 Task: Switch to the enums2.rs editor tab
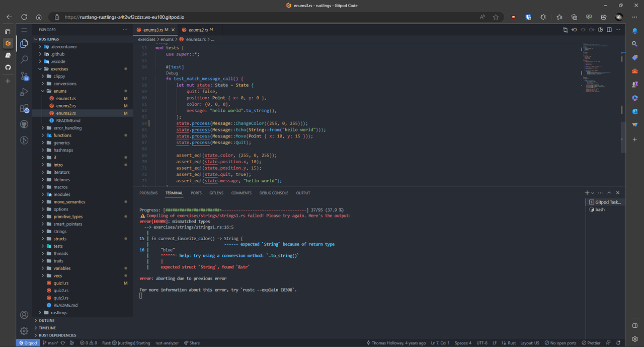tap(198, 30)
